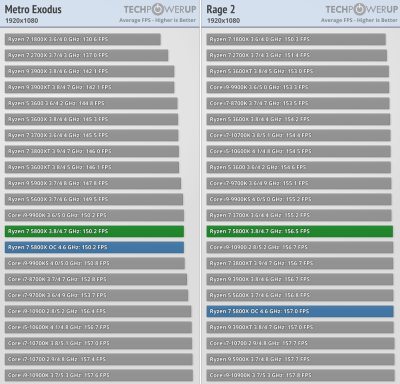
Task: Select Core i9-9900KS 155.2 FPS bar
Action: (x=299, y=199)
